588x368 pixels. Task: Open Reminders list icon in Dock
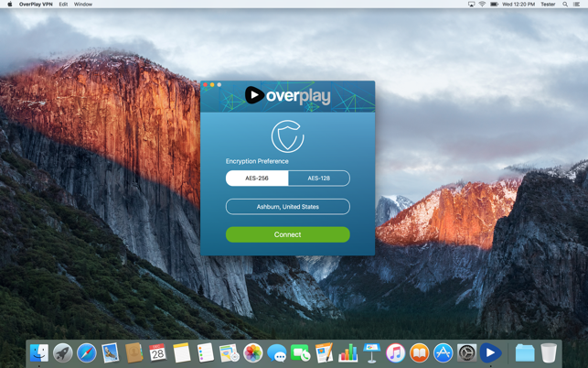pyautogui.click(x=206, y=353)
